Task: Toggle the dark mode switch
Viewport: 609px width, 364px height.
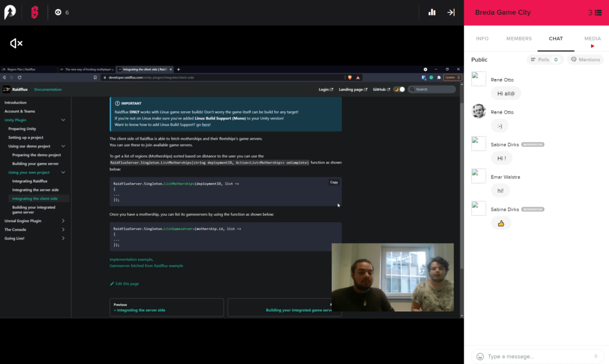Action: click(399, 89)
